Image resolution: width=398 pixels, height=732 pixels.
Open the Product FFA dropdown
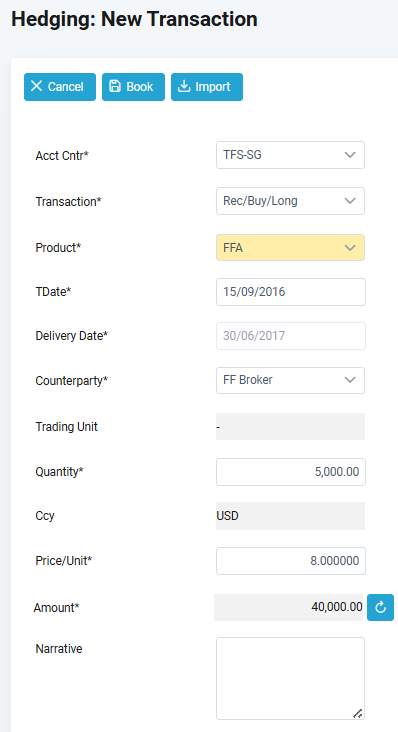[x=290, y=247]
